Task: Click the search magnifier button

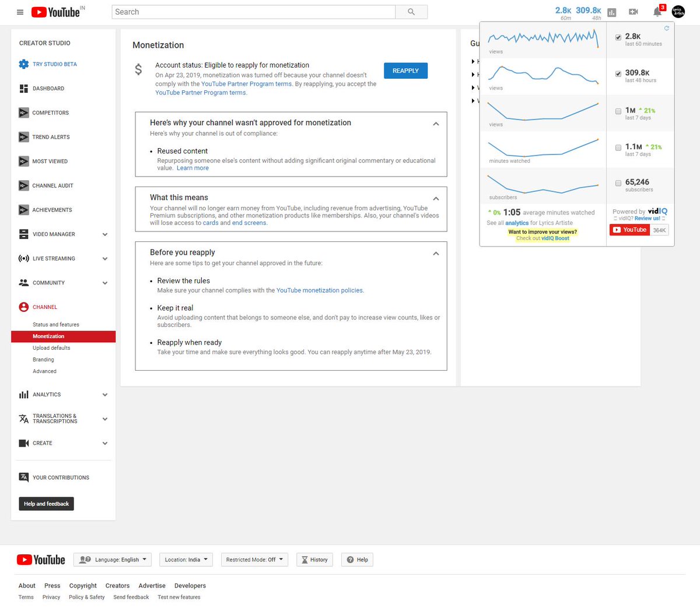Action: [411, 12]
